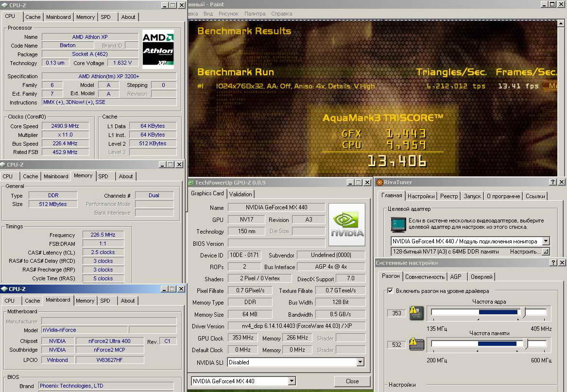The width and height of the screenshot is (567, 392).
Task: Click the Specification field AMD Athlon(tm) XP 3200+
Action: click(109, 76)
